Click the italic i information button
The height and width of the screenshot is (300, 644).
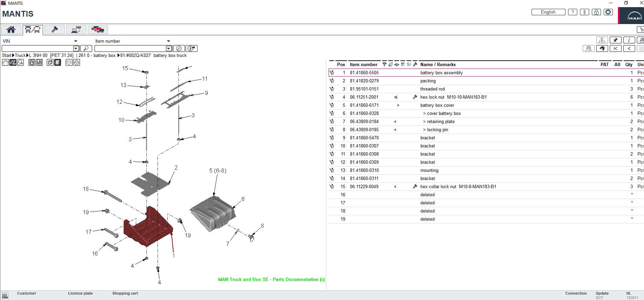tap(629, 40)
